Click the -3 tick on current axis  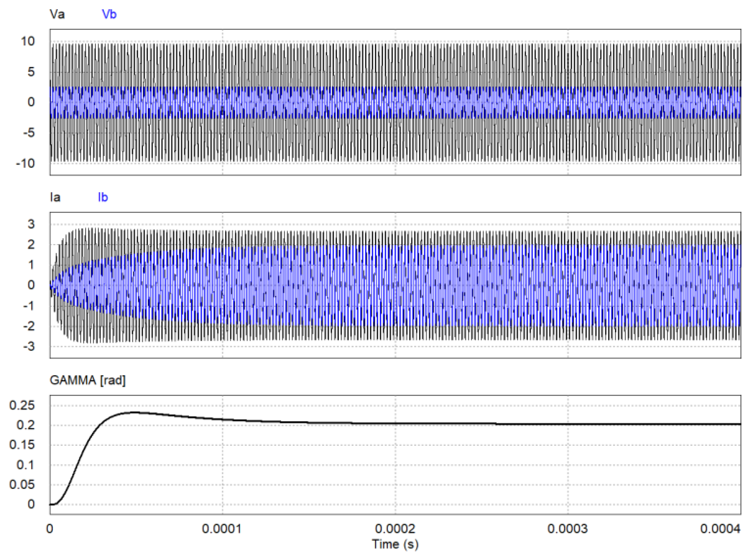click(x=29, y=346)
